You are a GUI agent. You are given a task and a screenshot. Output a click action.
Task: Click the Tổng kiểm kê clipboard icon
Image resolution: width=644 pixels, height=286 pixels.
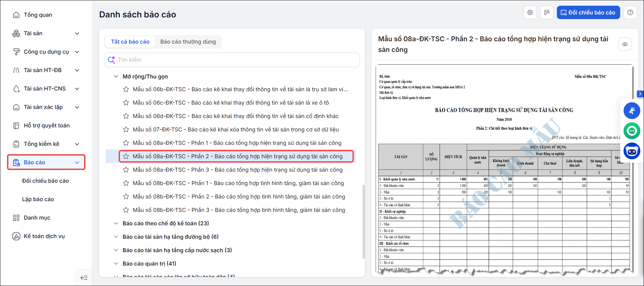[16, 144]
